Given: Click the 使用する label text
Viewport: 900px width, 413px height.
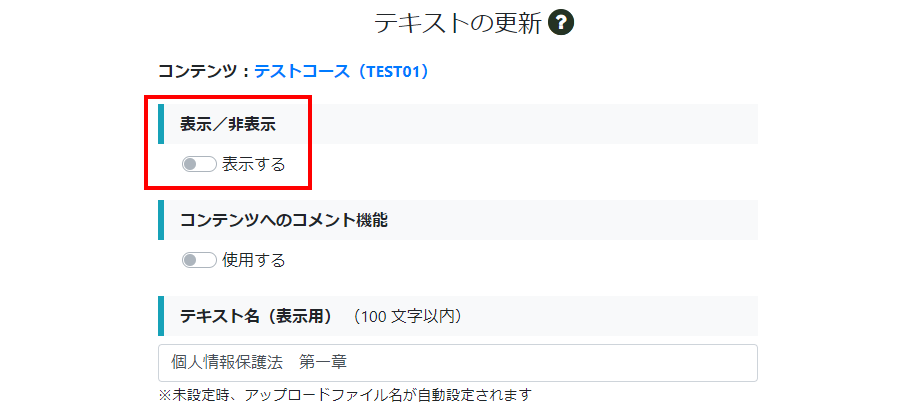Looking at the screenshot, I should point(254,260).
